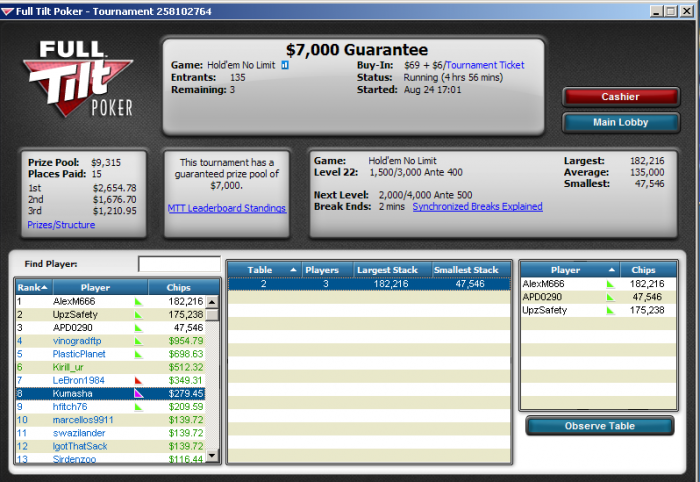
Task: Sort tables by Players column header
Action: click(328, 270)
